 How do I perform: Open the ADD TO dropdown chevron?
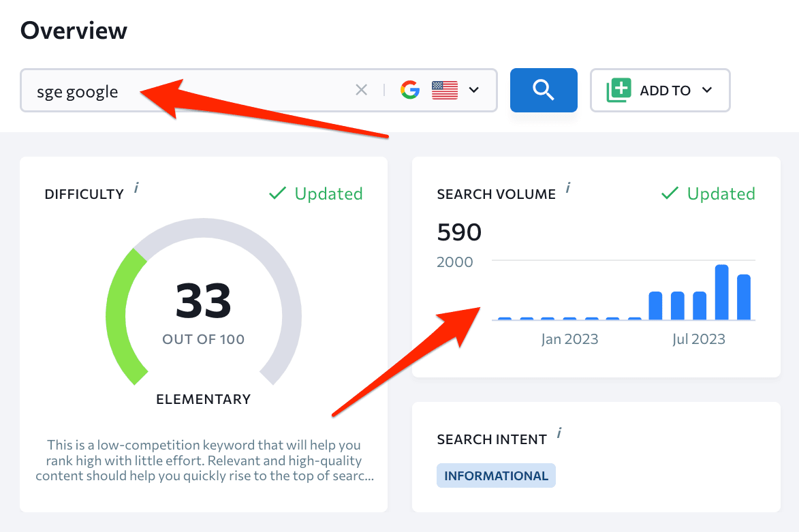point(707,90)
